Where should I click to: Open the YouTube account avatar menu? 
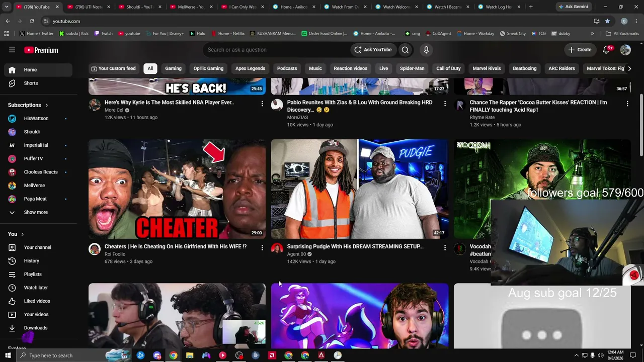pos(625,50)
